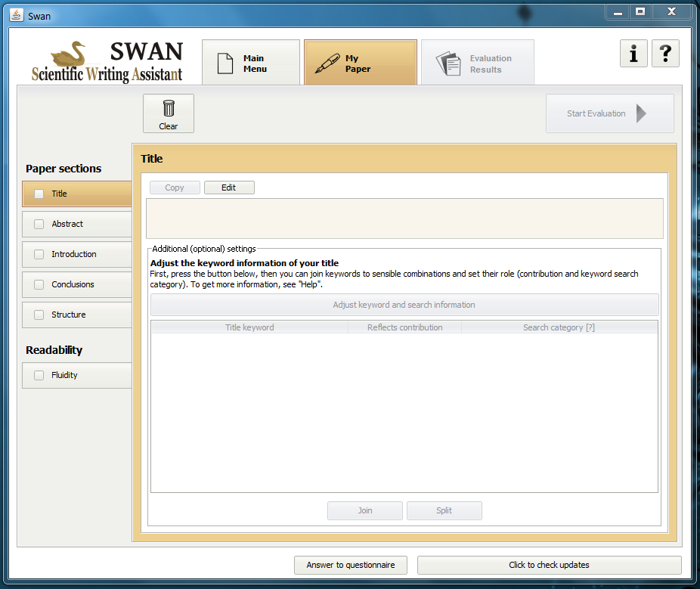The image size is (700, 589).
Task: Click inside the title text area
Action: pos(404,219)
